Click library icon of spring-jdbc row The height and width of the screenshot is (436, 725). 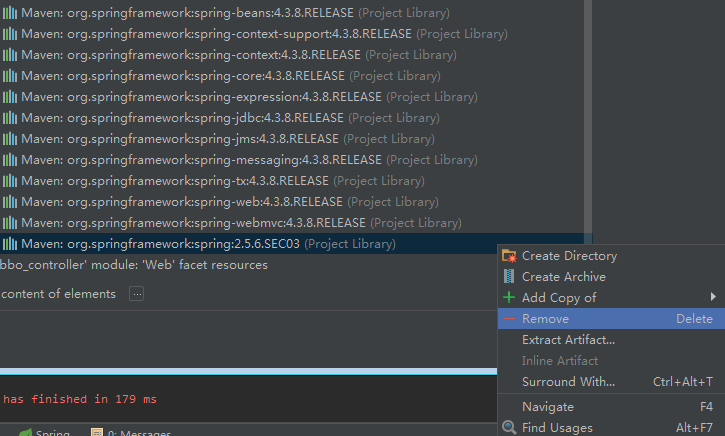click(x=10, y=118)
